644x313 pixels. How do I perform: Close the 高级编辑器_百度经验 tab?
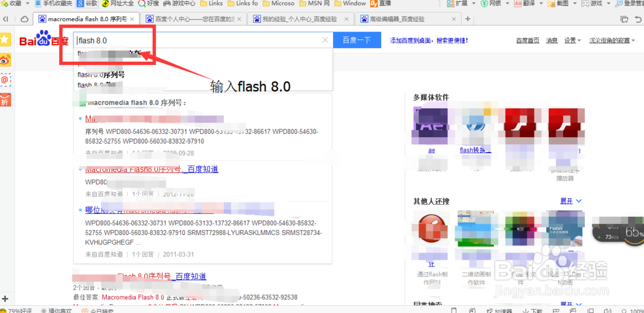tap(455, 19)
